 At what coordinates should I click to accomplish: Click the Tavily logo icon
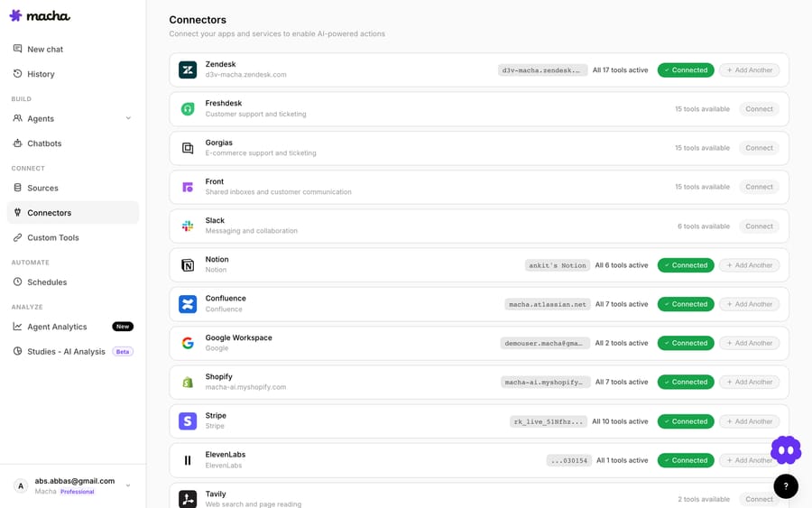188,499
